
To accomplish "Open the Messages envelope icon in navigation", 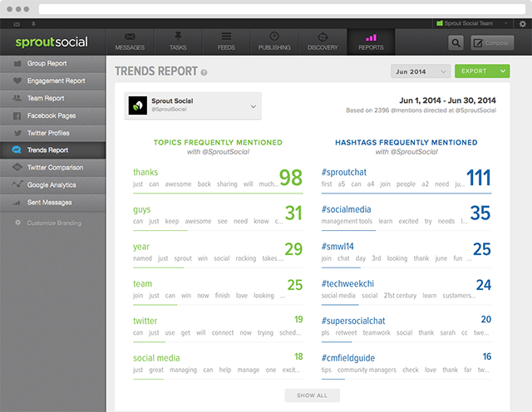I will [x=130, y=37].
